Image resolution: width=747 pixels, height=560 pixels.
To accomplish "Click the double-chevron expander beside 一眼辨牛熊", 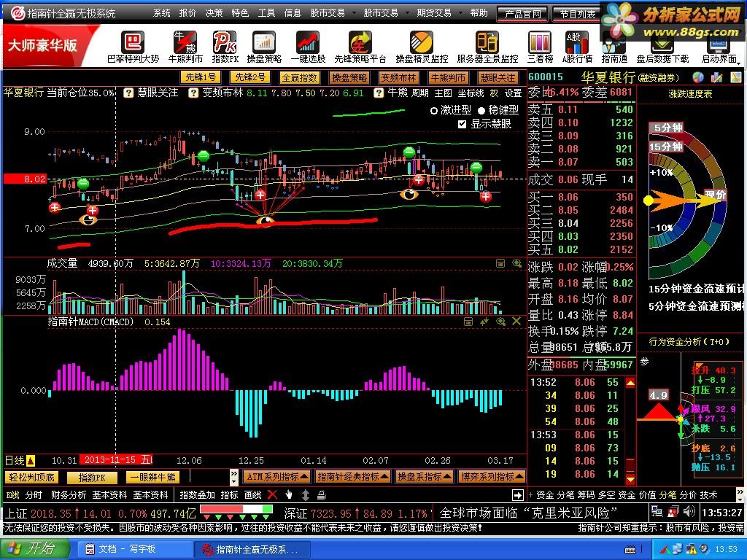I will [234, 477].
